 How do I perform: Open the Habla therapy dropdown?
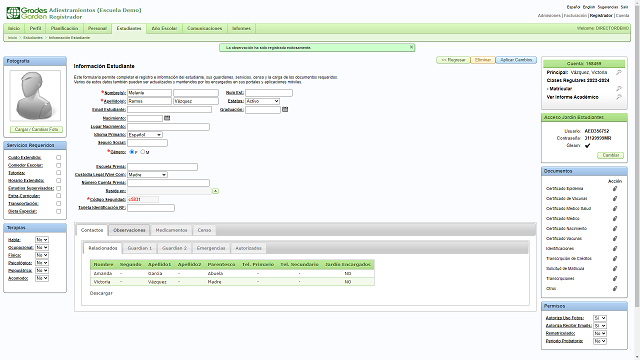pyautogui.click(x=42, y=240)
